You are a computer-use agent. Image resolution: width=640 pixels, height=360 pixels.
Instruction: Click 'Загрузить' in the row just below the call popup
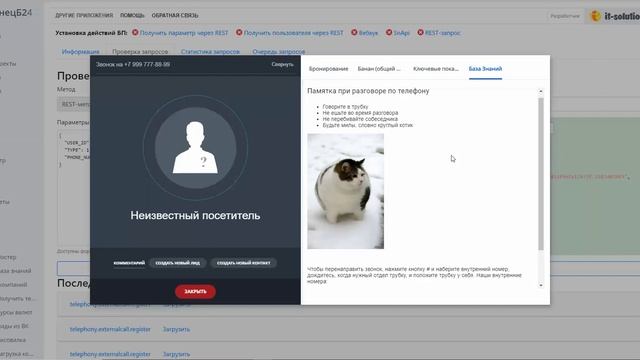[x=176, y=329]
